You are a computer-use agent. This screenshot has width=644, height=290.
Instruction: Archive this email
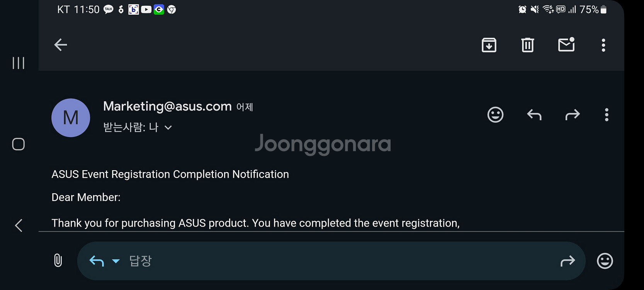pyautogui.click(x=489, y=45)
